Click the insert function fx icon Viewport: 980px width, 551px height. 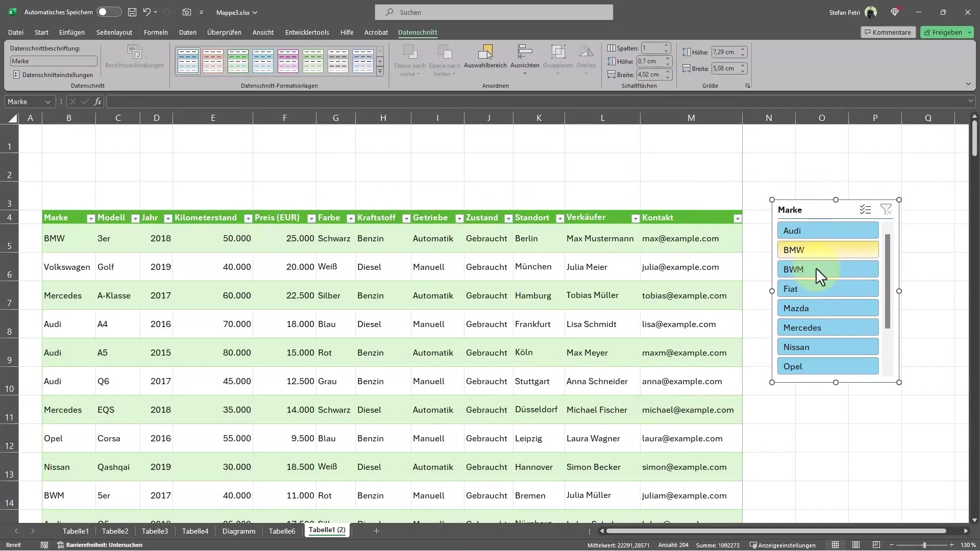coord(97,102)
